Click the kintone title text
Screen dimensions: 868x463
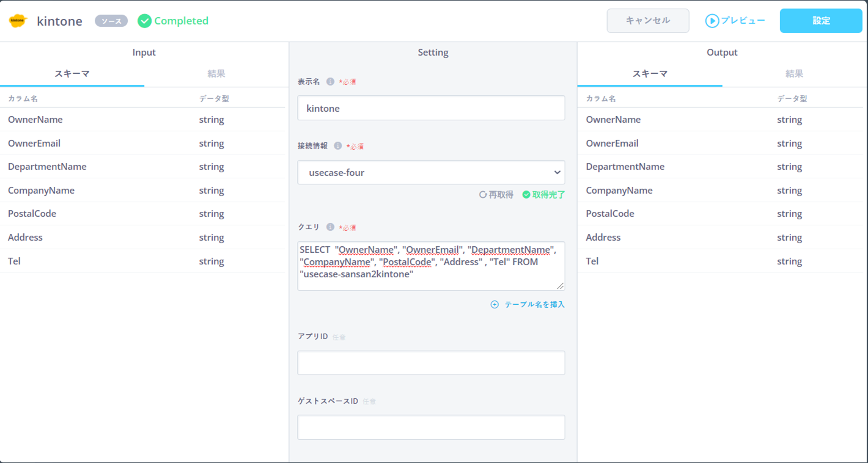pyautogui.click(x=59, y=21)
